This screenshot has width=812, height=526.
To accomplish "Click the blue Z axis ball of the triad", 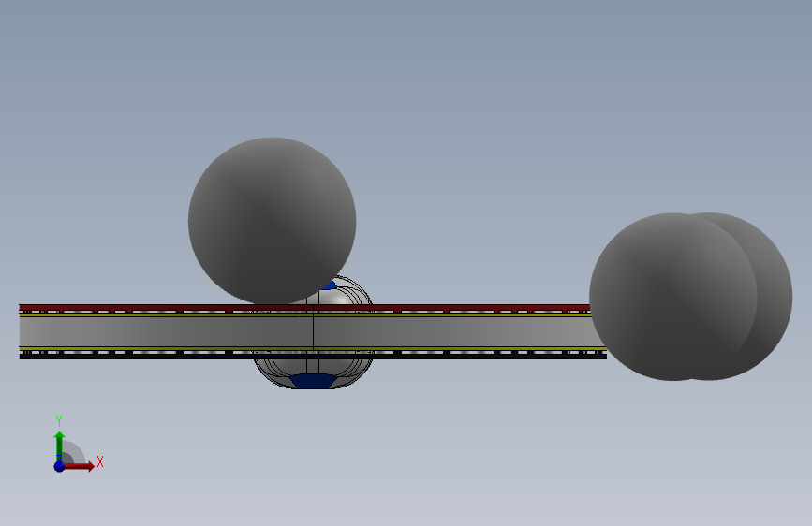I will [59, 466].
